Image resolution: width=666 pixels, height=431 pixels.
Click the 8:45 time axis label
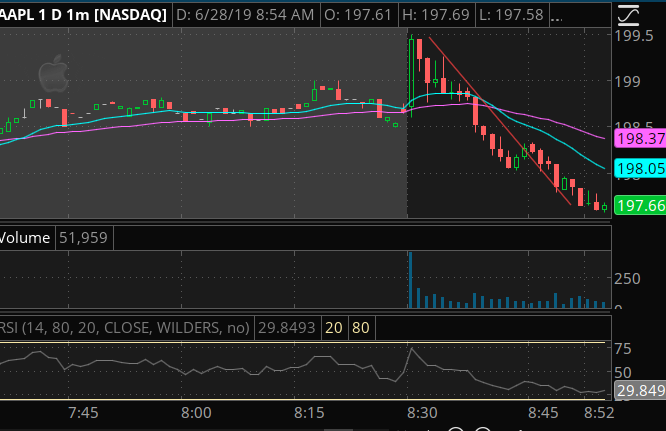point(543,413)
